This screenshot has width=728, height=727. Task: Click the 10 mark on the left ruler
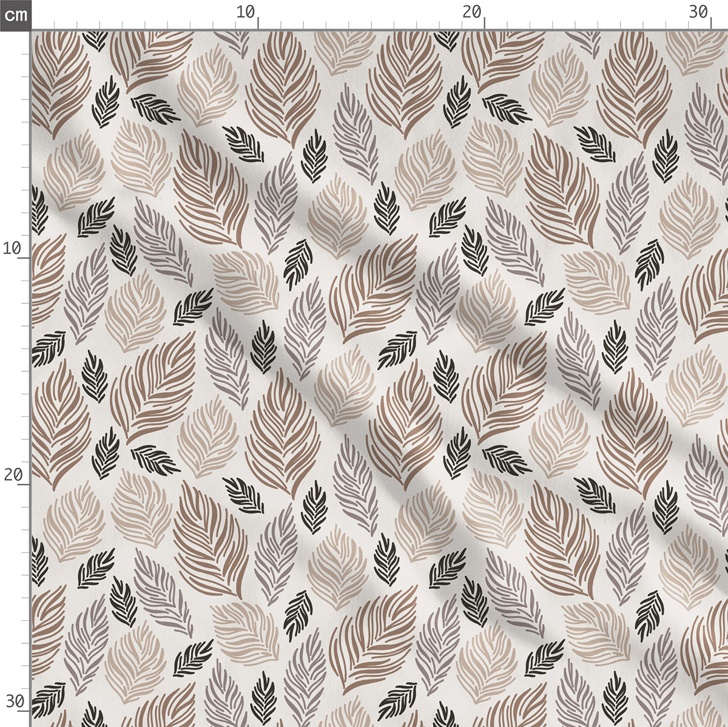pos(13,248)
